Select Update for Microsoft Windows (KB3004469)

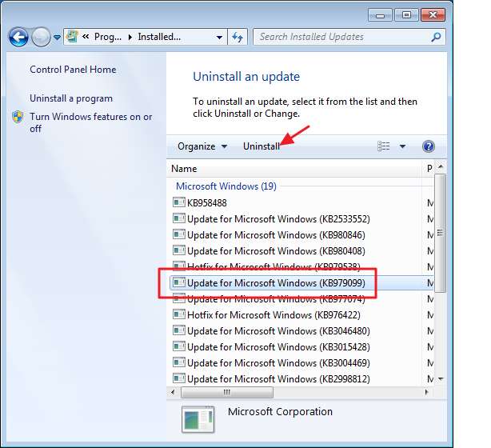click(x=301, y=362)
